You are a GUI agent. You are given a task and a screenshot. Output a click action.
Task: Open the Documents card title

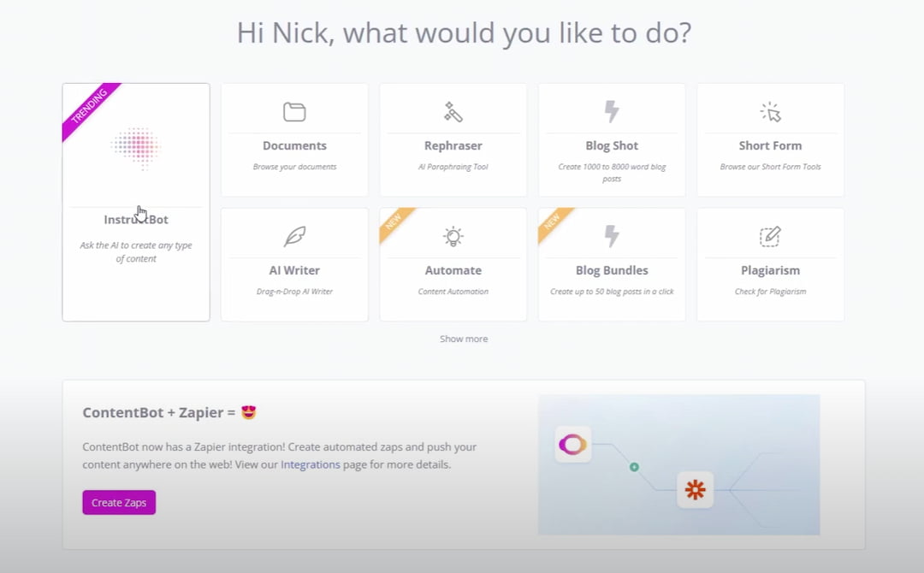pyautogui.click(x=294, y=145)
